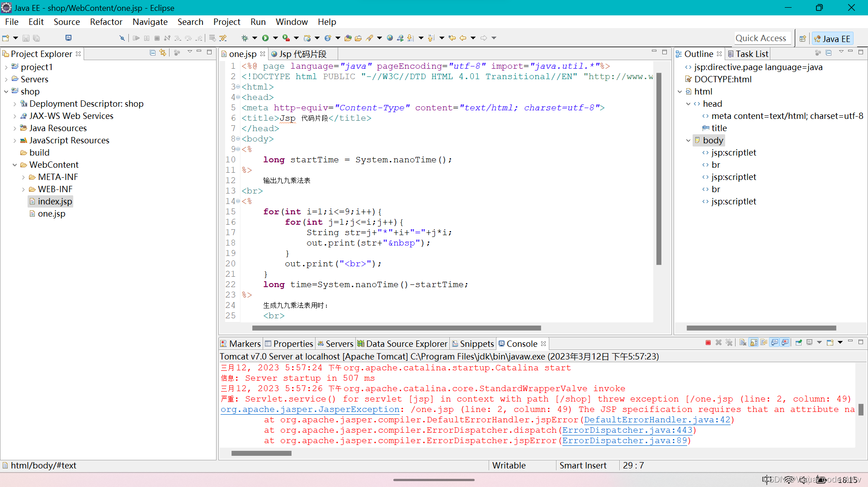868x487 pixels.
Task: Click the editor horizontal scrollbar
Action: coord(396,328)
